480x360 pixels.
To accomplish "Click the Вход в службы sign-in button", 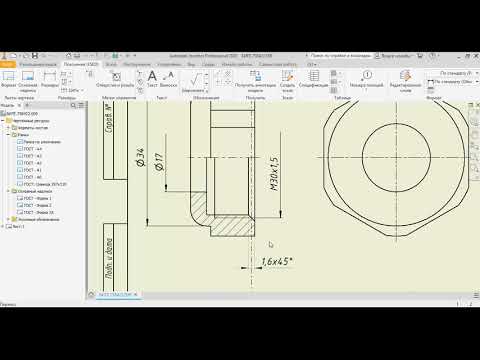I will (x=394, y=56).
